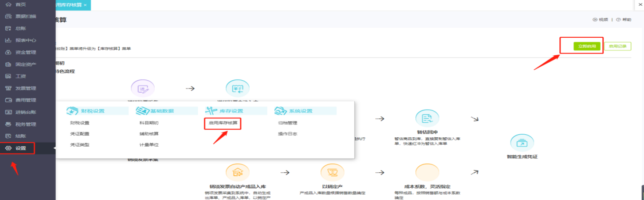
Task: Select 操作日志 in settings popup
Action: pos(288,133)
